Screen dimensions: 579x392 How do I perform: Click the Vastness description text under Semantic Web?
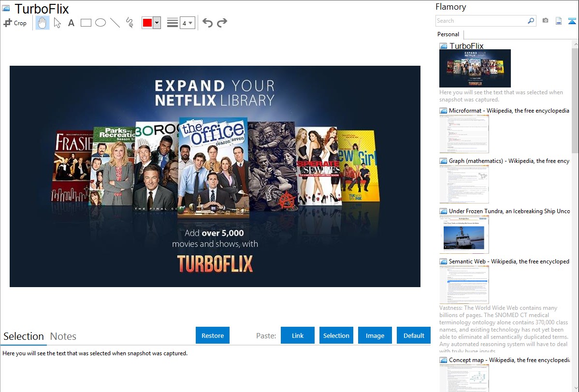504,329
